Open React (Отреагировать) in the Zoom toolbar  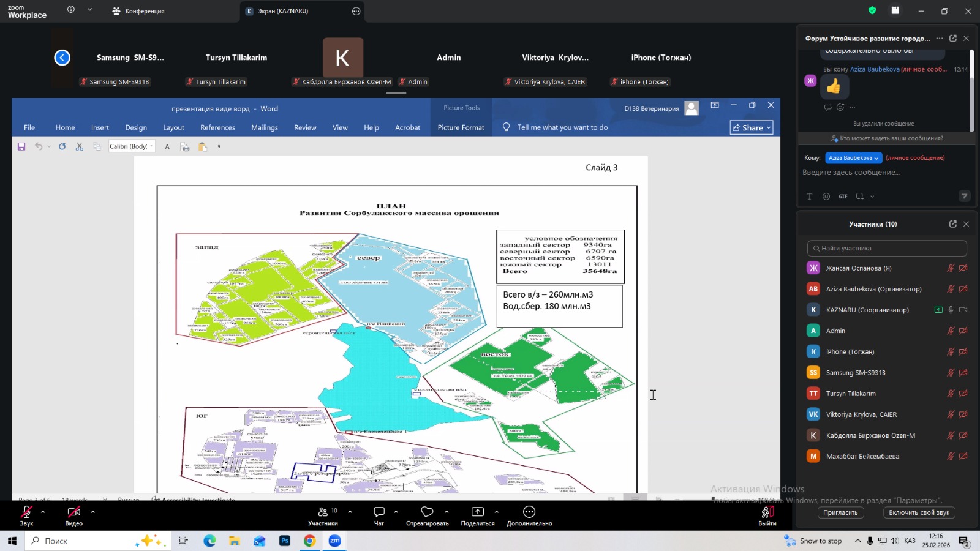427,512
